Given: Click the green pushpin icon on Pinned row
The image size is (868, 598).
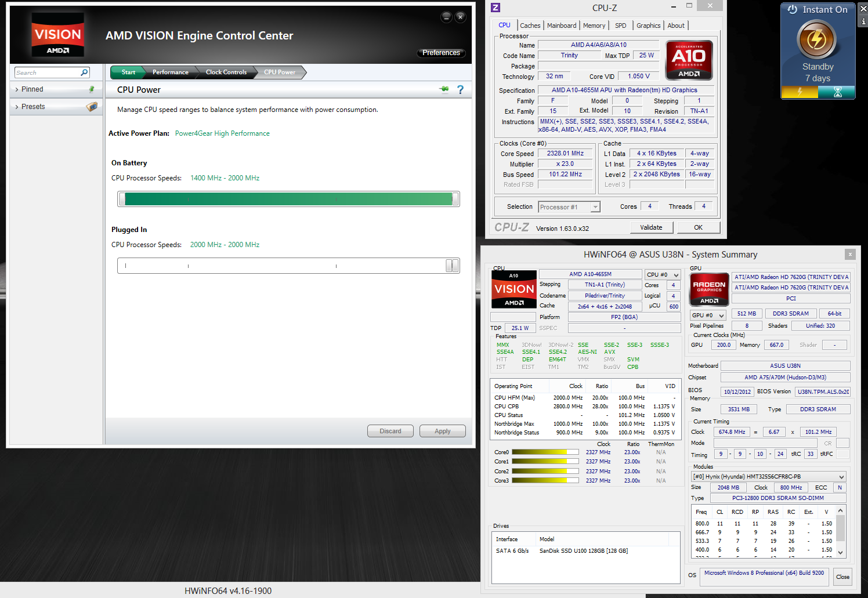Looking at the screenshot, I should (x=91, y=89).
